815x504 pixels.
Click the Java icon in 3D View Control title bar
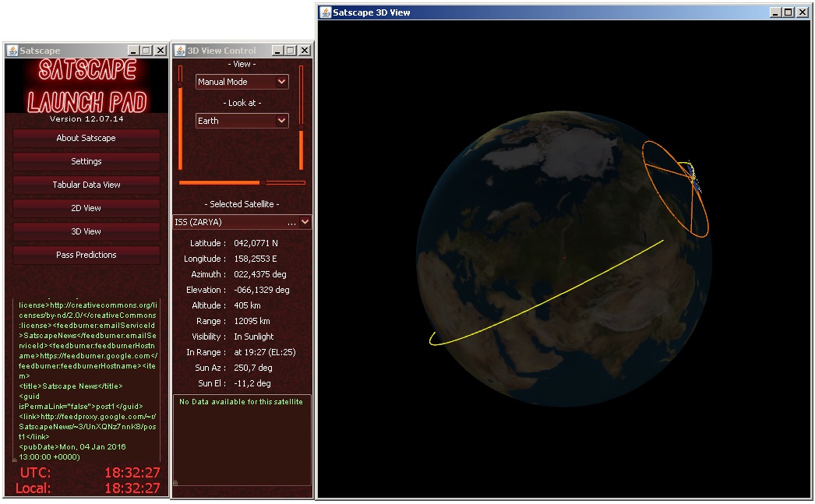coord(180,51)
